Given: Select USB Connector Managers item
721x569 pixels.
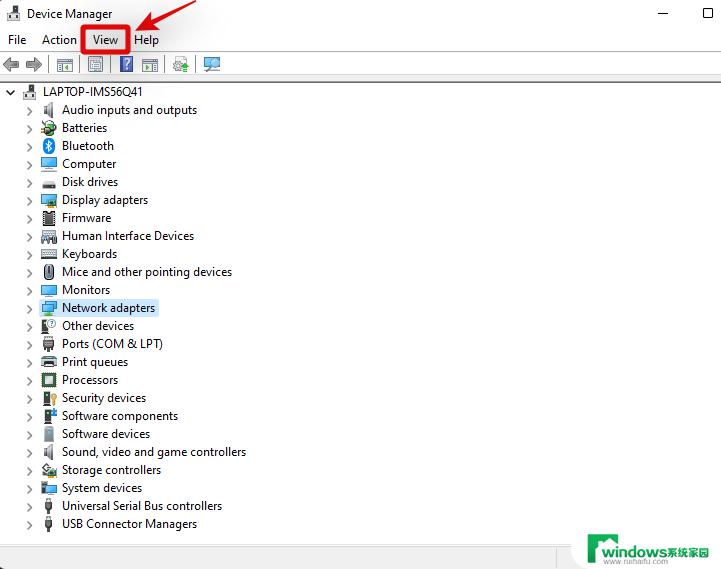Looking at the screenshot, I should pos(129,524).
